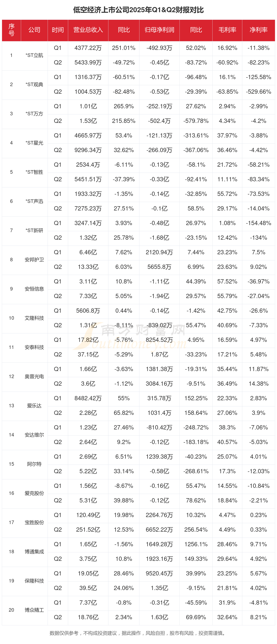Click the 公司 column header
The width and height of the screenshot is (277, 644).
pyautogui.click(x=34, y=30)
